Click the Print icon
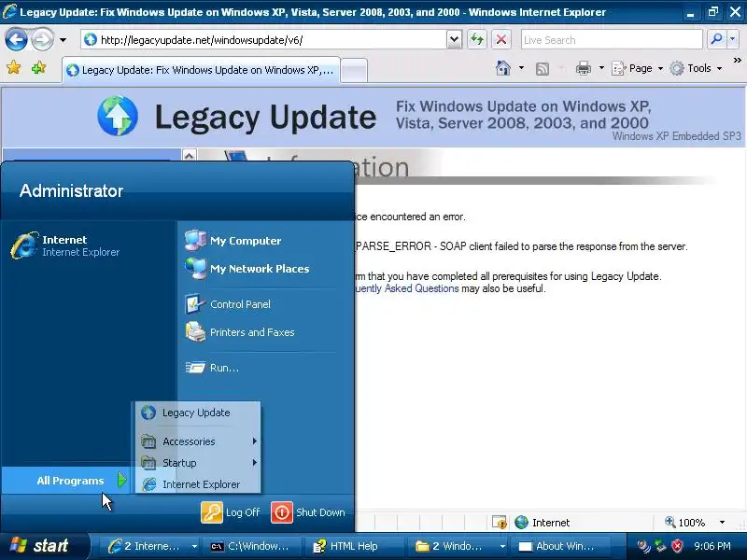The height and width of the screenshot is (560, 747). (583, 68)
